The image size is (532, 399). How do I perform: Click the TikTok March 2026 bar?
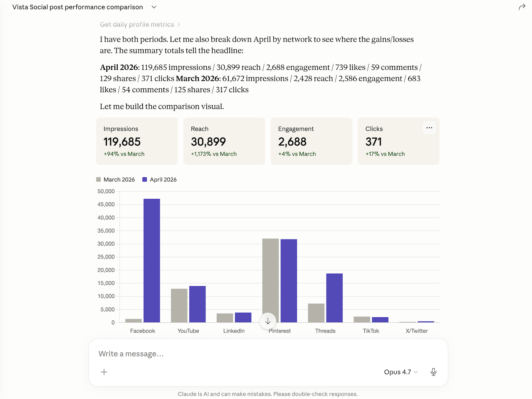click(x=362, y=320)
